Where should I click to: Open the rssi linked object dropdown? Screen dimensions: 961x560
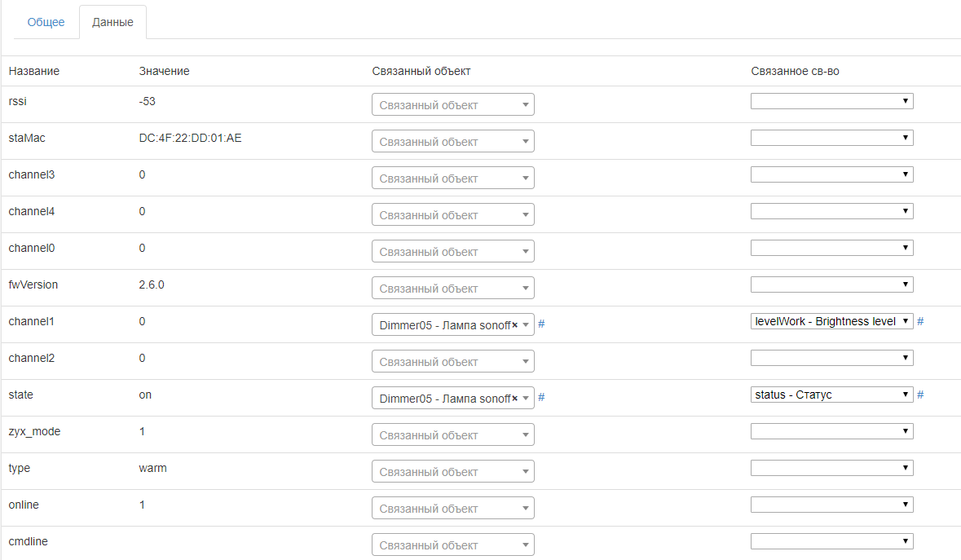click(x=452, y=105)
